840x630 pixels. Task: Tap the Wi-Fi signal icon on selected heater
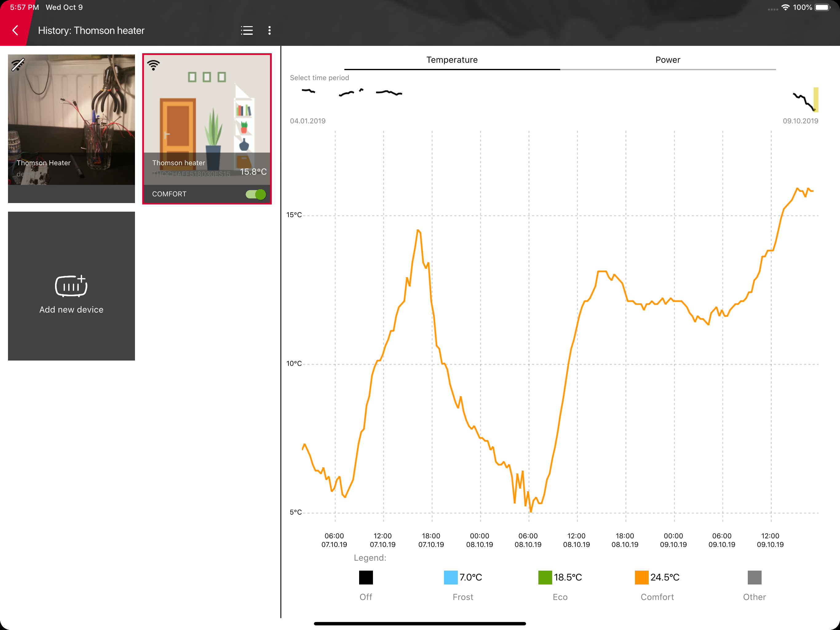click(153, 65)
